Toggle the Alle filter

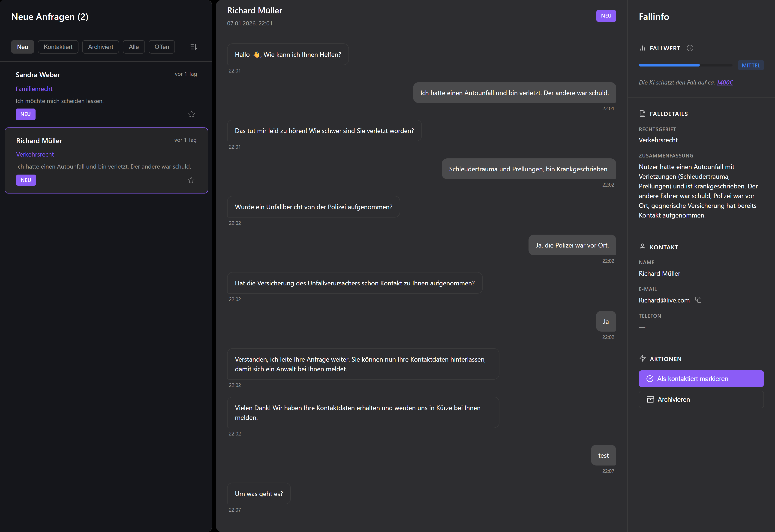133,47
